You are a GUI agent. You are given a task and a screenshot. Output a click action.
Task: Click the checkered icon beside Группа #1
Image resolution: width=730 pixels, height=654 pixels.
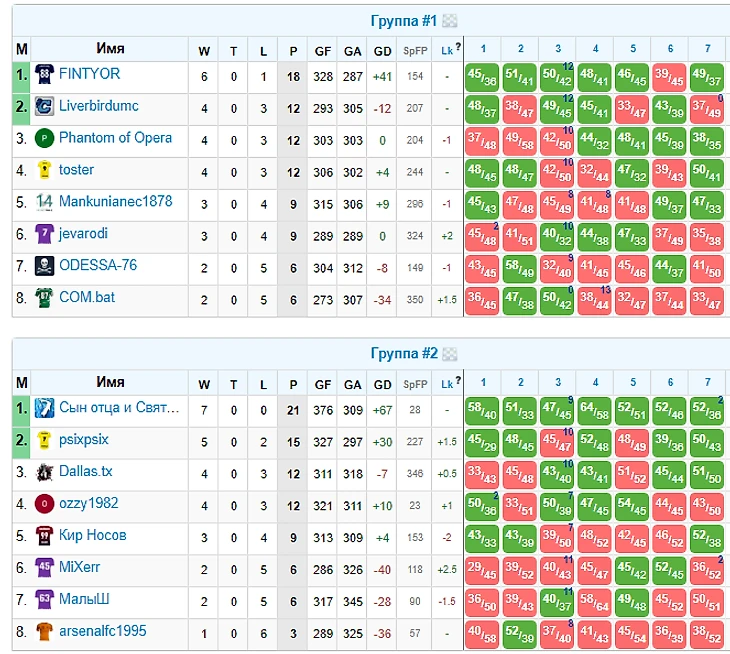[450, 21]
